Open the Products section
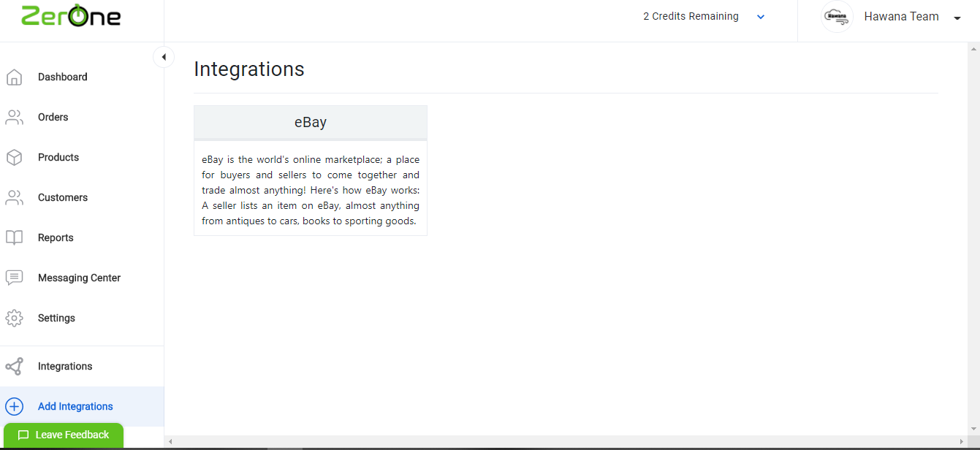Screen dimensions: 980x450 pos(82,157)
